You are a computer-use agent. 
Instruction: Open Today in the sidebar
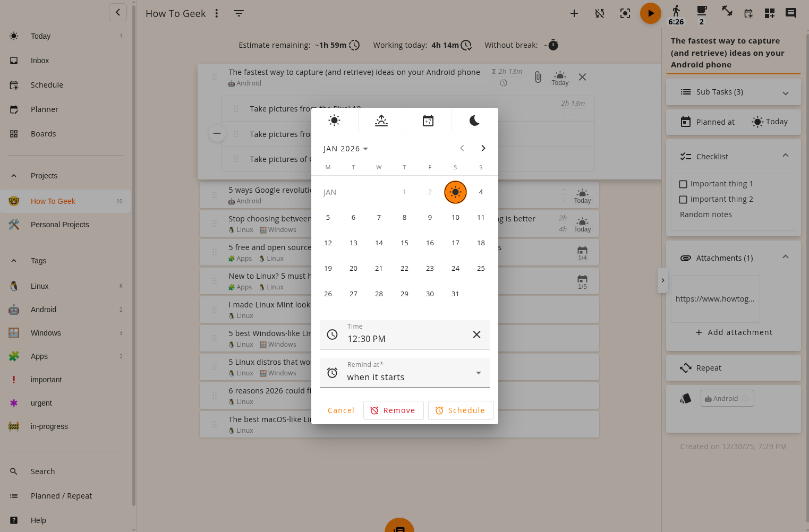66,36
